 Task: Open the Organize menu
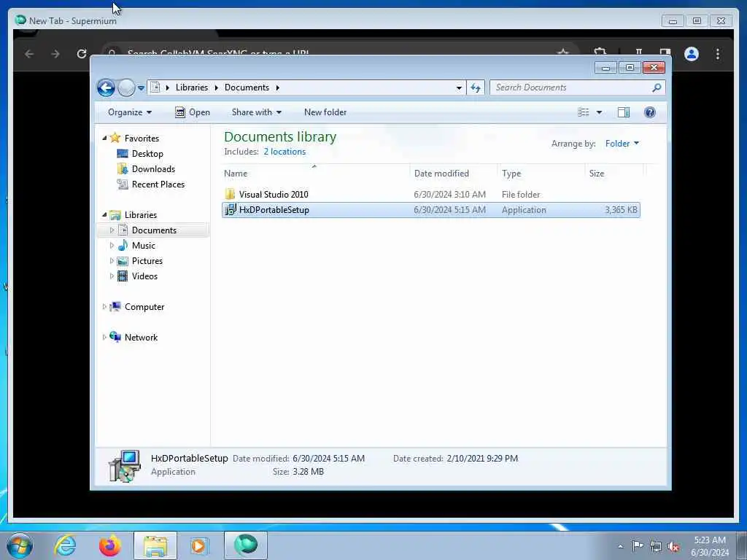130,112
